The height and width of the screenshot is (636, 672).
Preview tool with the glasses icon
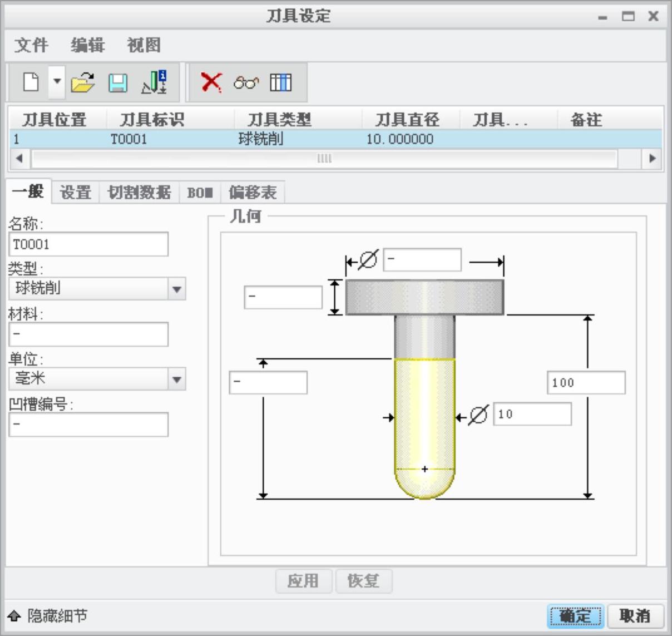point(246,83)
